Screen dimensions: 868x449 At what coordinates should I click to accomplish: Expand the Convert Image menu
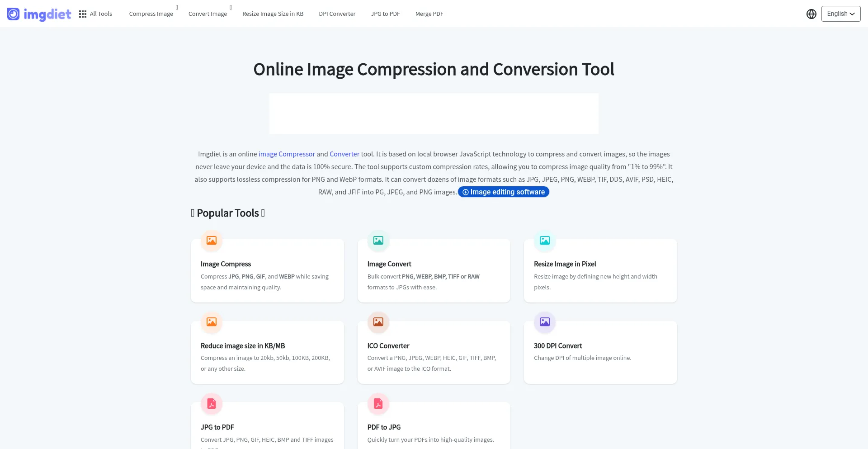coord(208,14)
